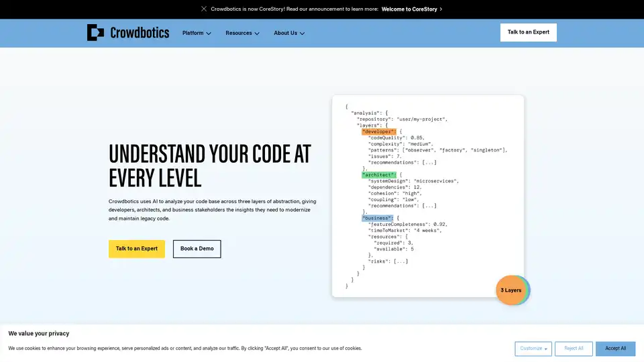Click the Crowdbotics logo icon
644x362 pixels.
tap(95, 33)
